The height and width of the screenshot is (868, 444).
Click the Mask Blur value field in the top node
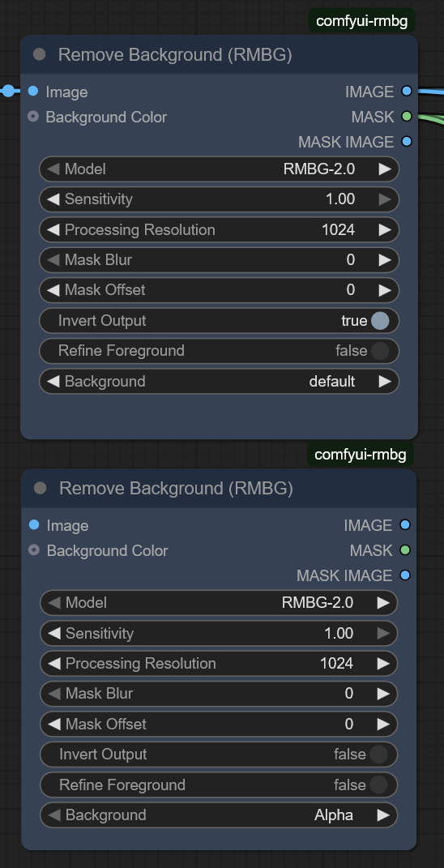point(219,259)
